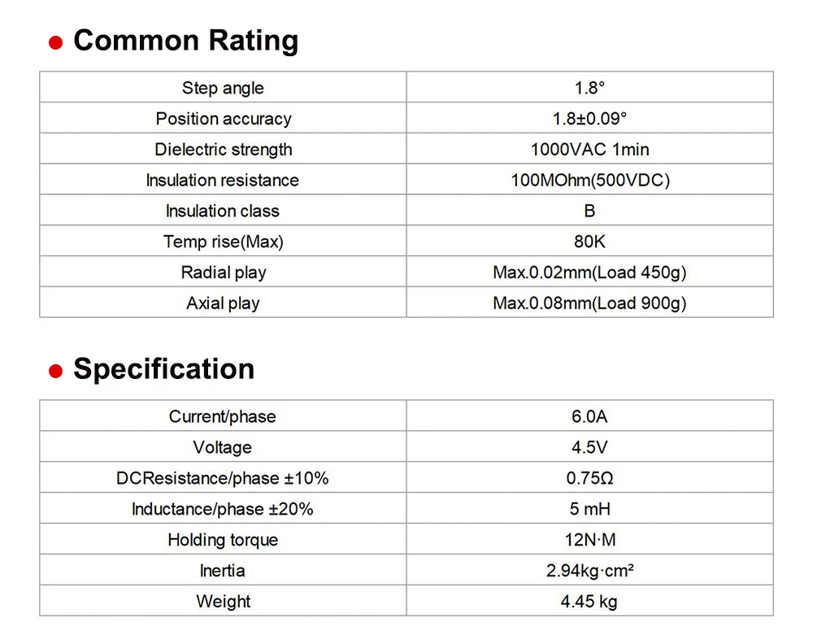The height and width of the screenshot is (644, 813).
Task: Select the Specification heading text
Action: pos(163,369)
